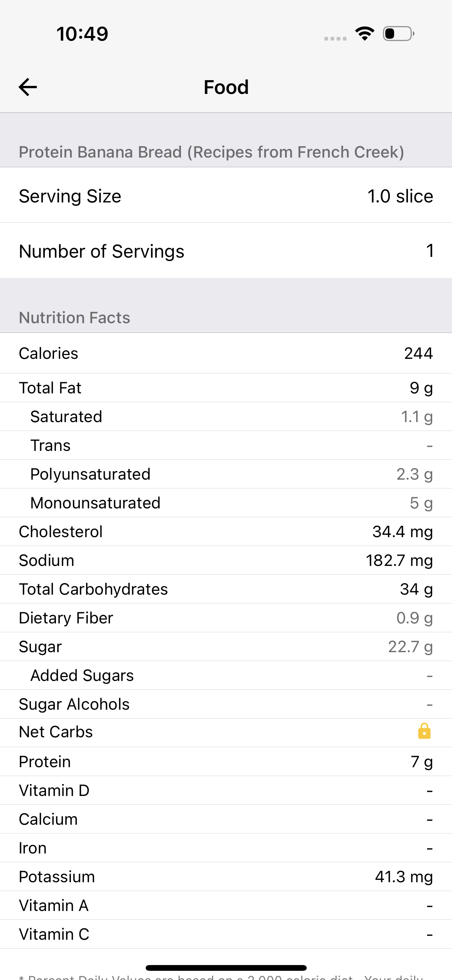Open the Serving Size selector
The width and height of the screenshot is (452, 980).
[x=226, y=196]
